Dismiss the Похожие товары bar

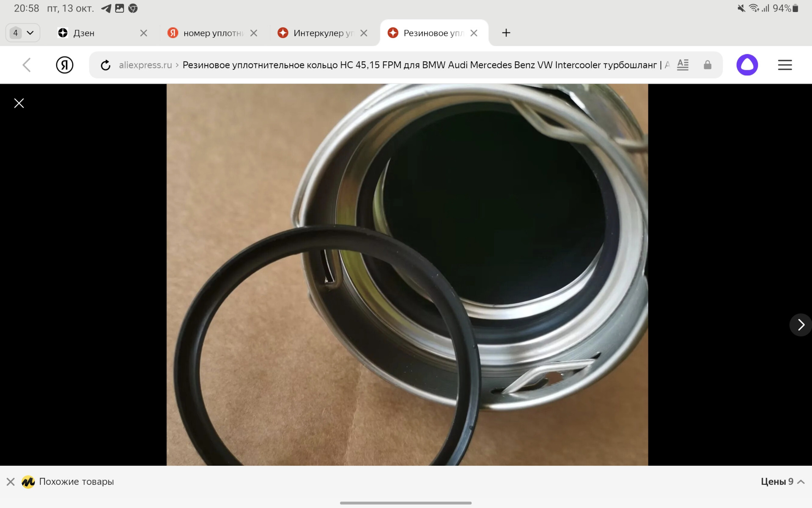point(11,482)
